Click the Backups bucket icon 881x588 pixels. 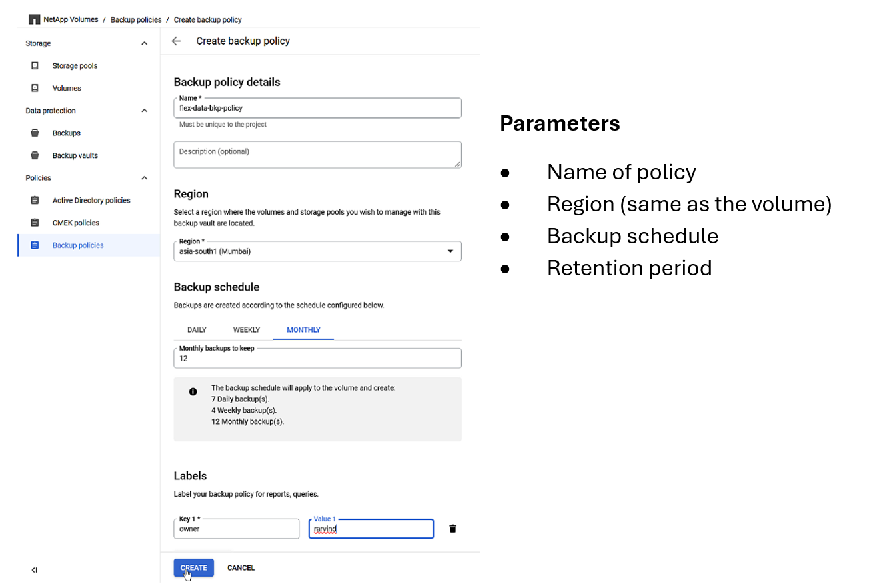(x=35, y=133)
